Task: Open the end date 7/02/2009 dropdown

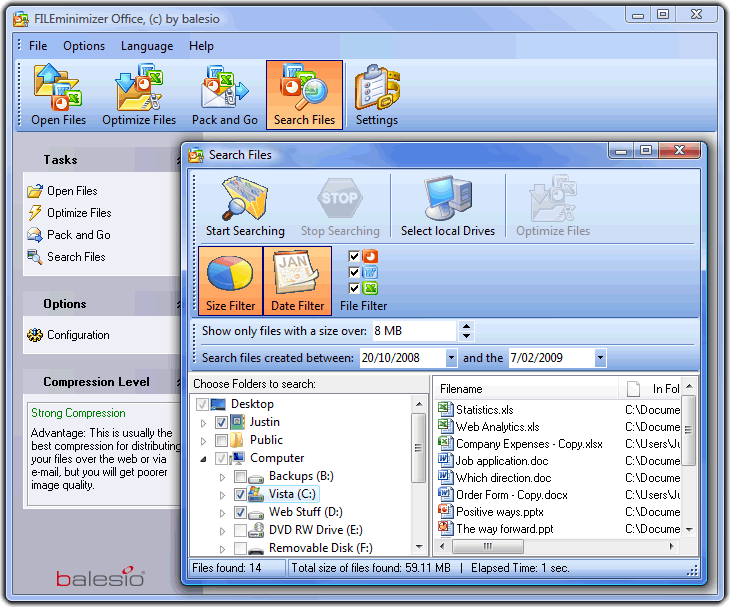Action: coord(599,358)
